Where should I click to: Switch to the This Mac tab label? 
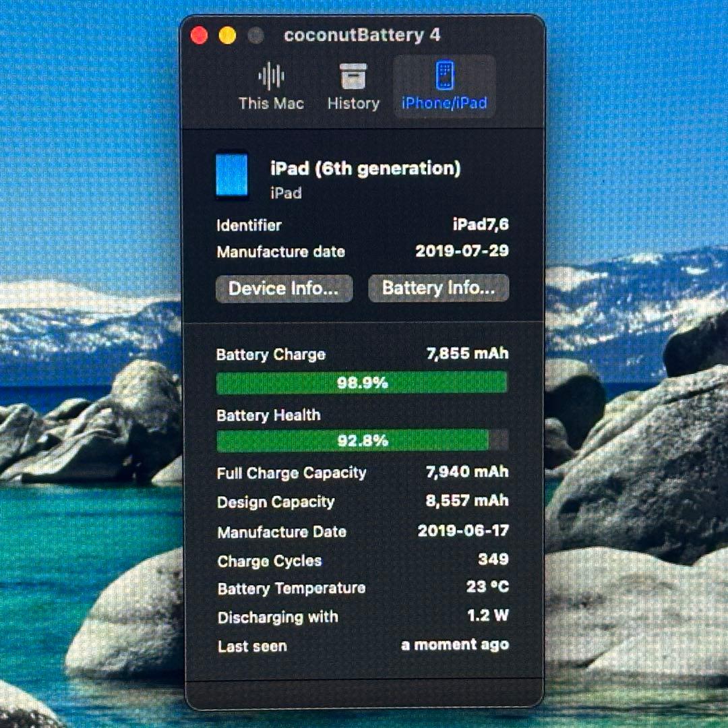(271, 104)
